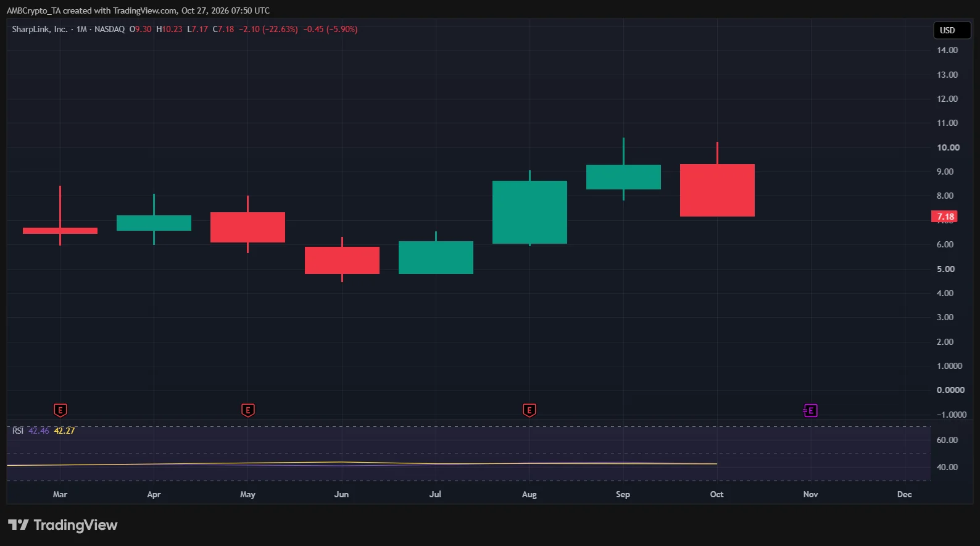The height and width of the screenshot is (546, 980).
Task: Click the purple upcoming earnings icon near Nov
Action: (x=810, y=411)
